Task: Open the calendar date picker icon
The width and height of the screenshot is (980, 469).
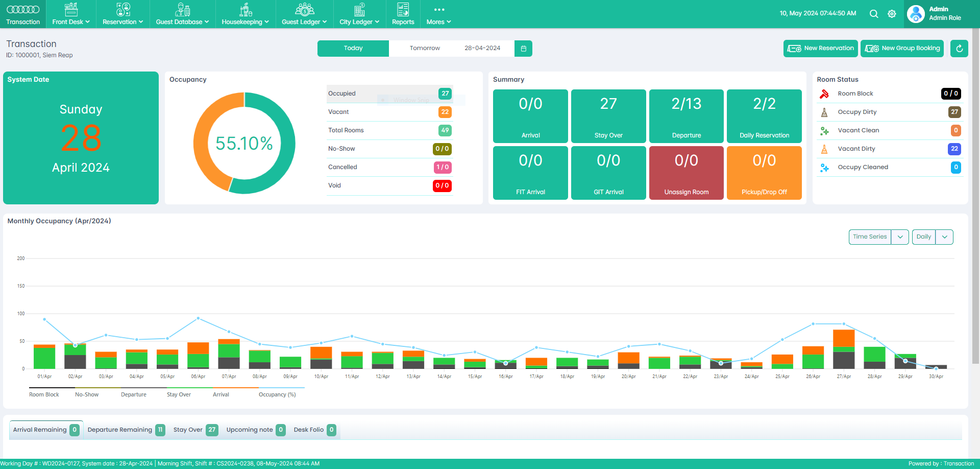Action: 523,49
